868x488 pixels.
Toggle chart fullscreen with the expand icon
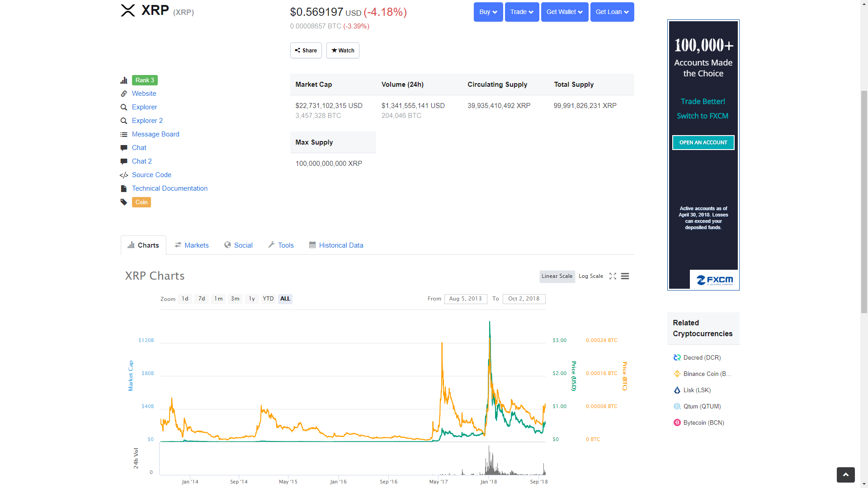tap(613, 276)
